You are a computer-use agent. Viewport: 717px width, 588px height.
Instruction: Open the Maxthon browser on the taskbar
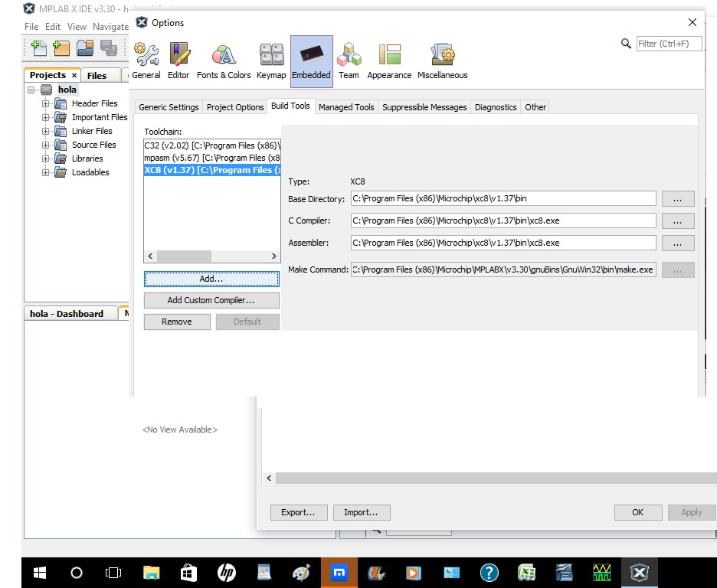(339, 573)
